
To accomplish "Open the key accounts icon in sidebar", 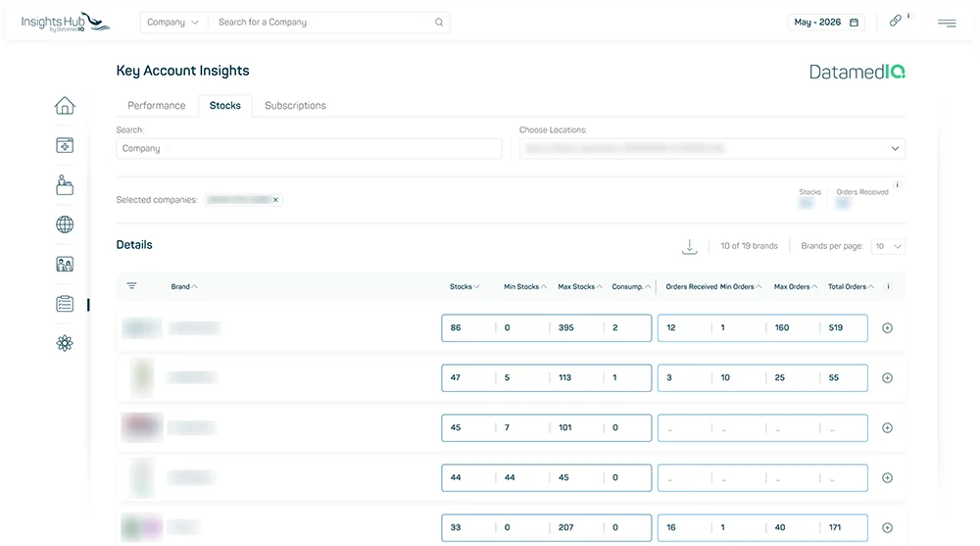I will pos(65,264).
